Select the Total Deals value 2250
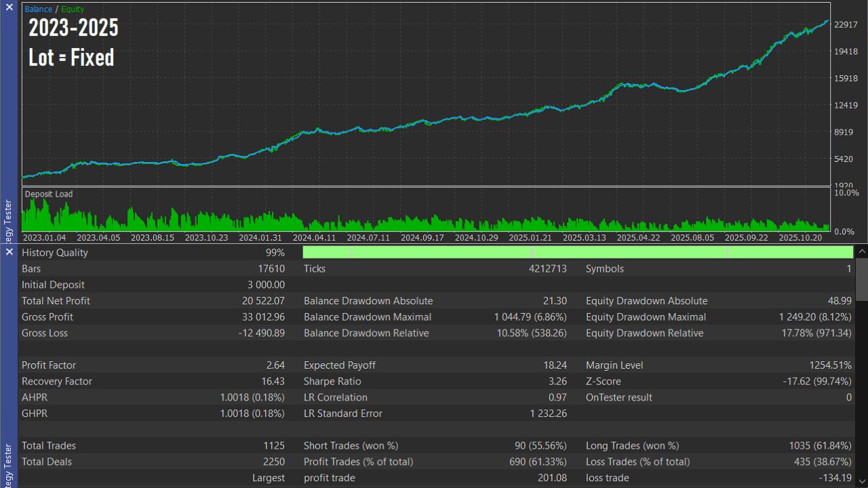This screenshot has width=868, height=488. coord(274,462)
